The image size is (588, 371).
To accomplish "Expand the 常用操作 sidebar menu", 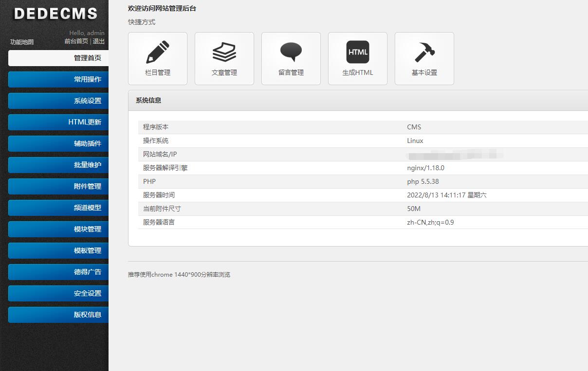I will (58, 79).
